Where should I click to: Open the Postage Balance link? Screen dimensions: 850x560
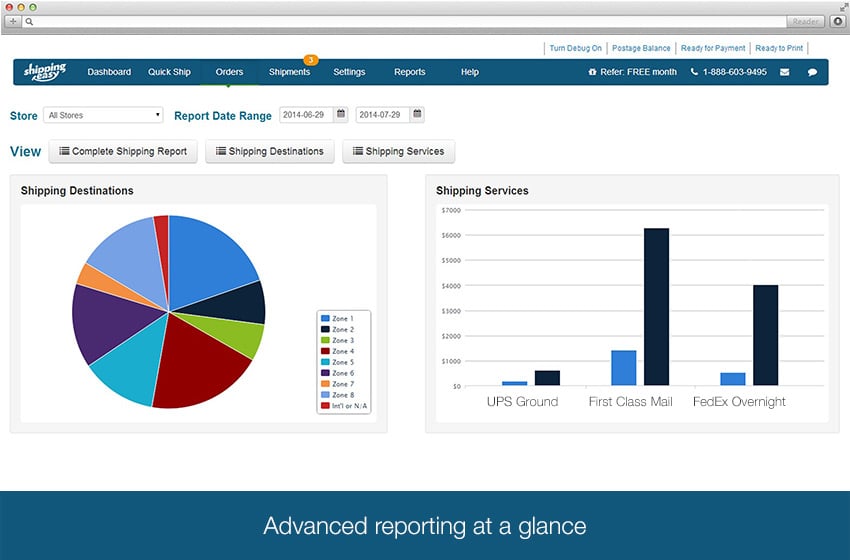[642, 48]
